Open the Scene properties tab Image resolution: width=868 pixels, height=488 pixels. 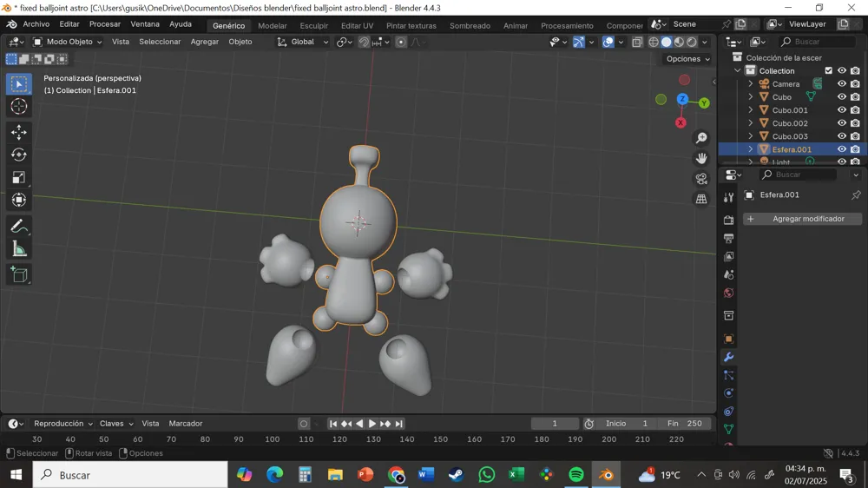pos(728,274)
